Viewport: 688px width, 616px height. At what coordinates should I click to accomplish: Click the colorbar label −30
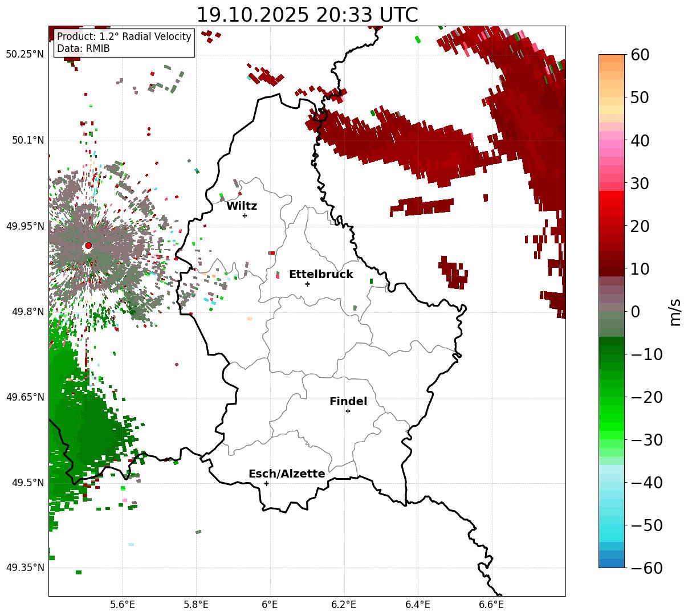(646, 439)
